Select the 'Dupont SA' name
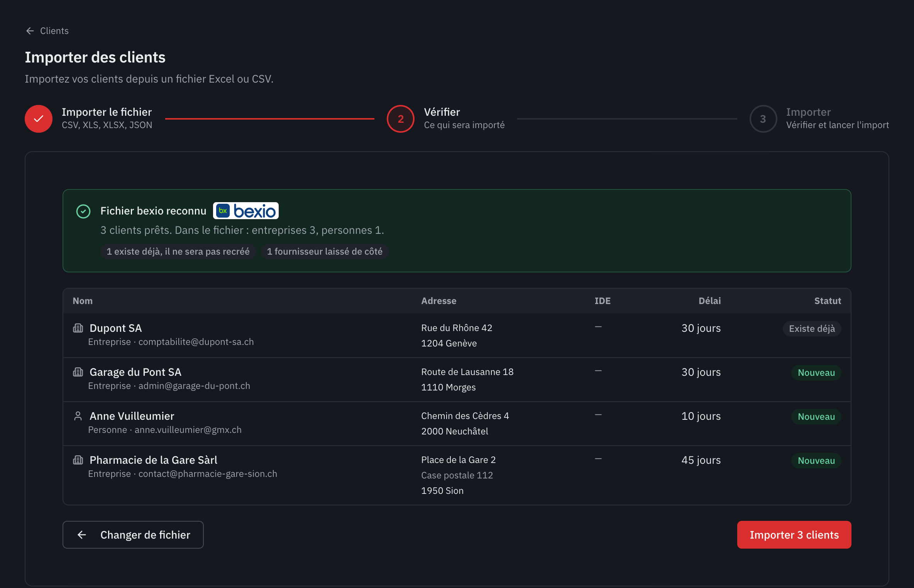The width and height of the screenshot is (914, 588). point(116,328)
